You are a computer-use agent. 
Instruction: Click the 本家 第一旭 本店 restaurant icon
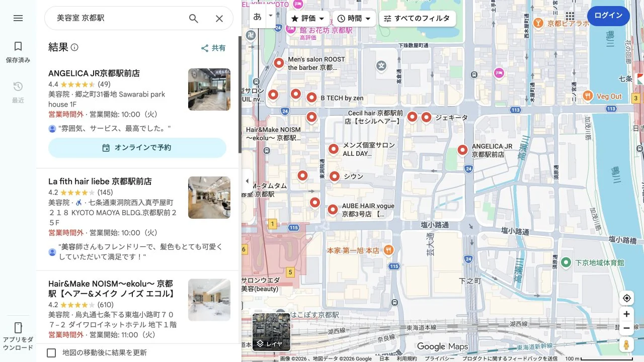click(388, 250)
